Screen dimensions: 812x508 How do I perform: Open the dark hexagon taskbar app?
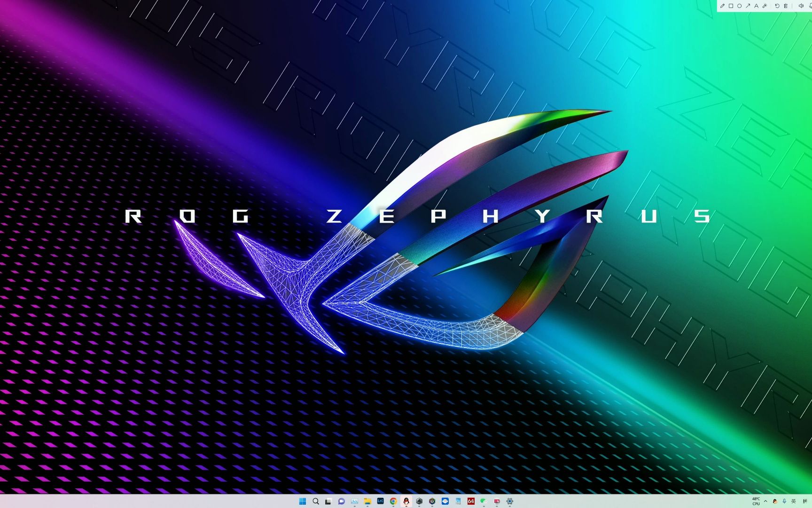coord(419,501)
